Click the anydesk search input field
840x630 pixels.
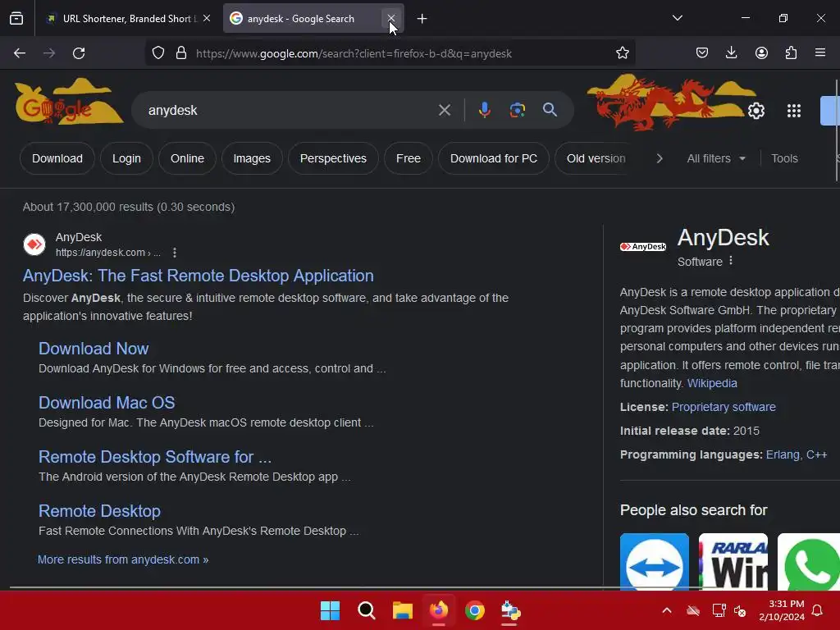click(290, 111)
